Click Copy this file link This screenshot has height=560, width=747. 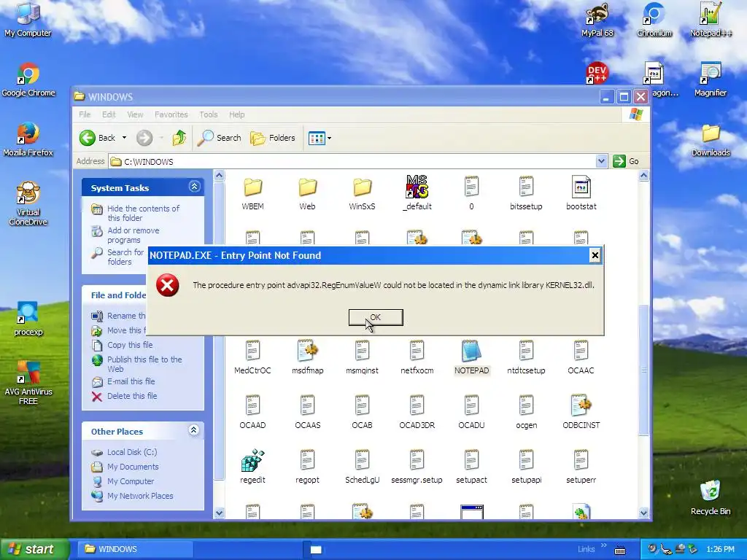[x=130, y=345]
